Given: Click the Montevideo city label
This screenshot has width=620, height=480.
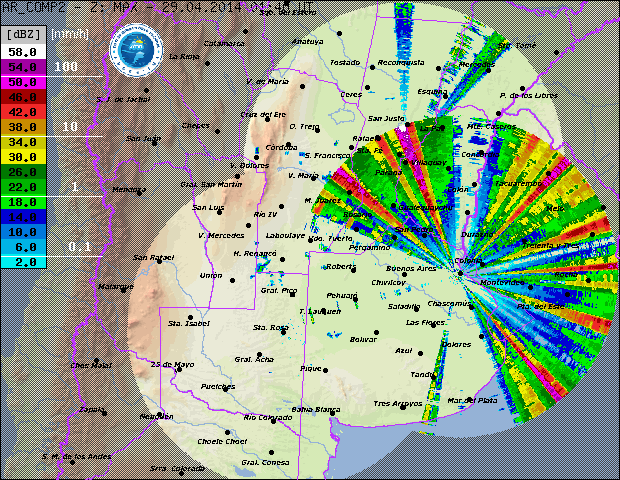Looking at the screenshot, I should click(x=502, y=282).
